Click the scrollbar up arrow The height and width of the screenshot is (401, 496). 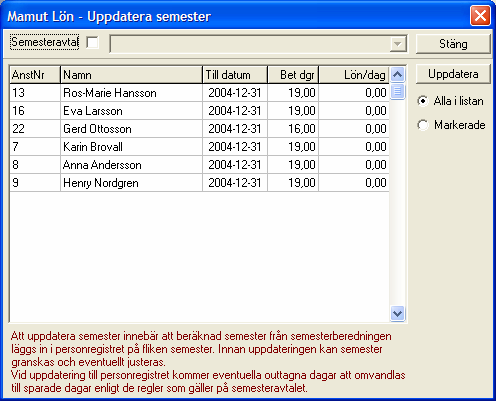[397, 75]
